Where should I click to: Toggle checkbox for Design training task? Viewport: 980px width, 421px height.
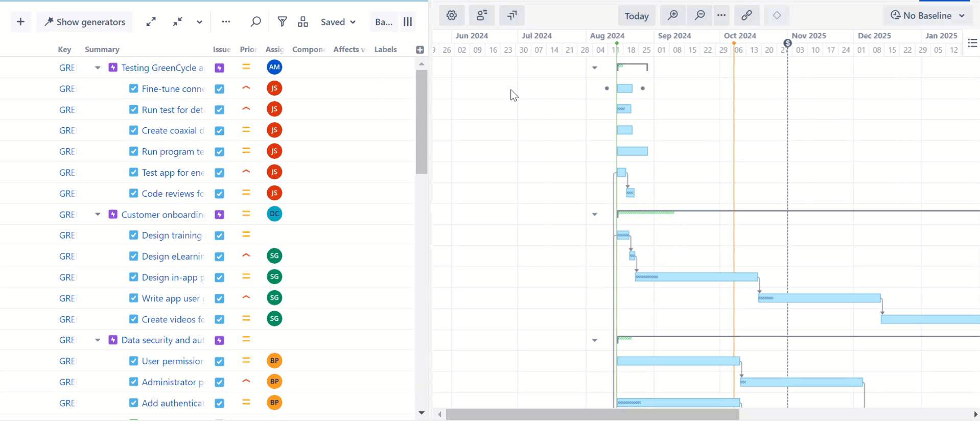tap(133, 235)
